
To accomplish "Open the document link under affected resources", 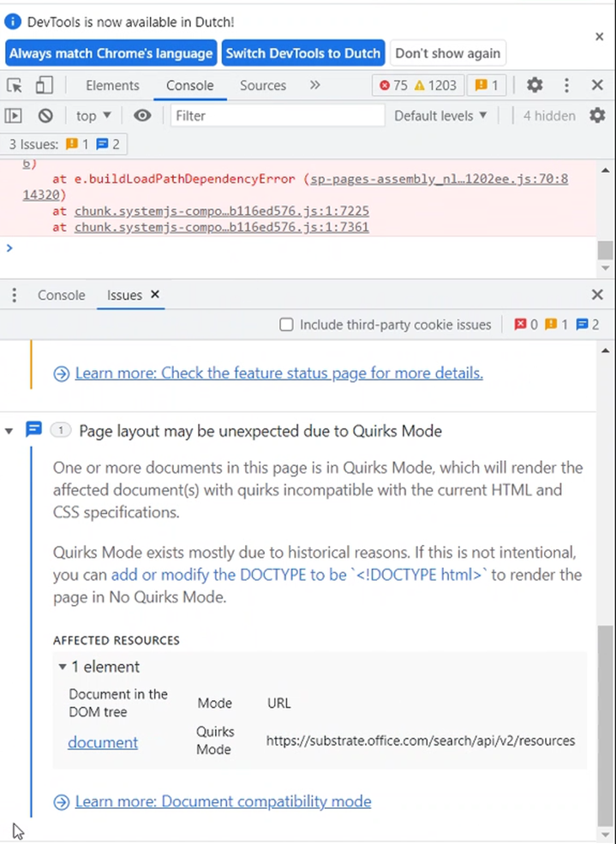I will (102, 742).
